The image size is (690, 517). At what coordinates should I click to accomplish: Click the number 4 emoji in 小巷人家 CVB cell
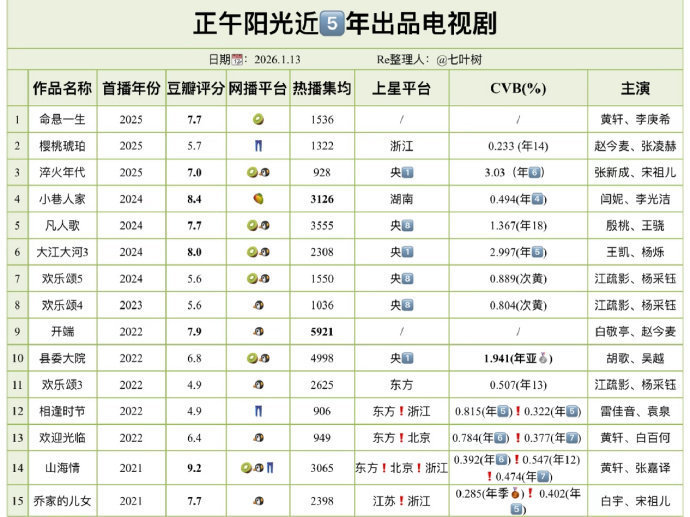[x=537, y=199]
